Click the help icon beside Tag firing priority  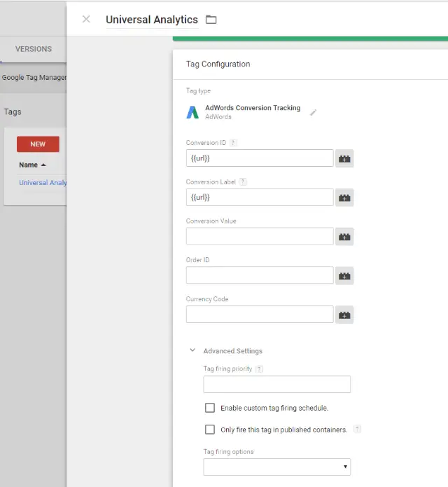[259, 369]
